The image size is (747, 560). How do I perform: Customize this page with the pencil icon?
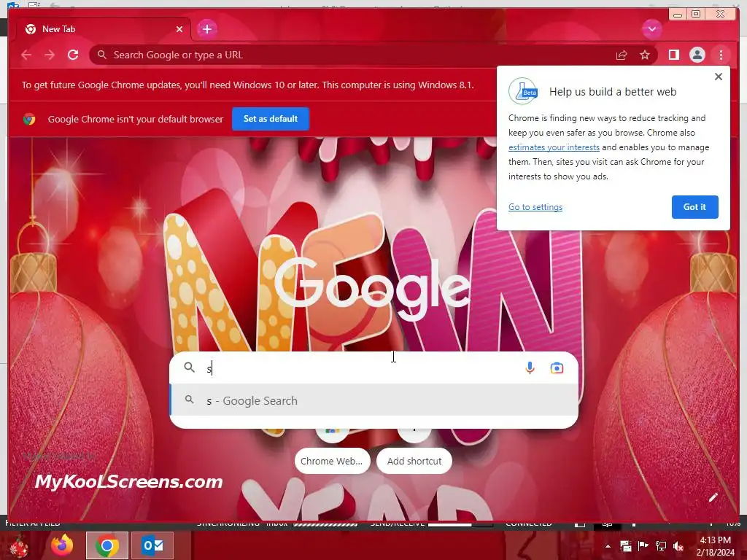713,497
